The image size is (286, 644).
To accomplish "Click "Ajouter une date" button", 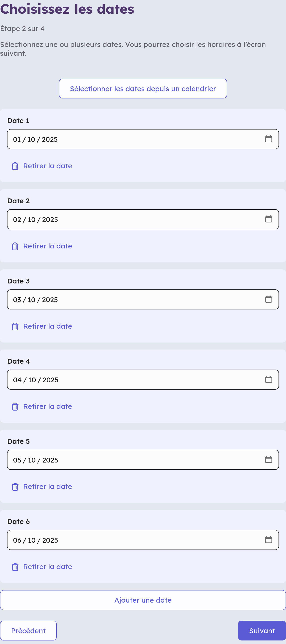I will [143, 600].
